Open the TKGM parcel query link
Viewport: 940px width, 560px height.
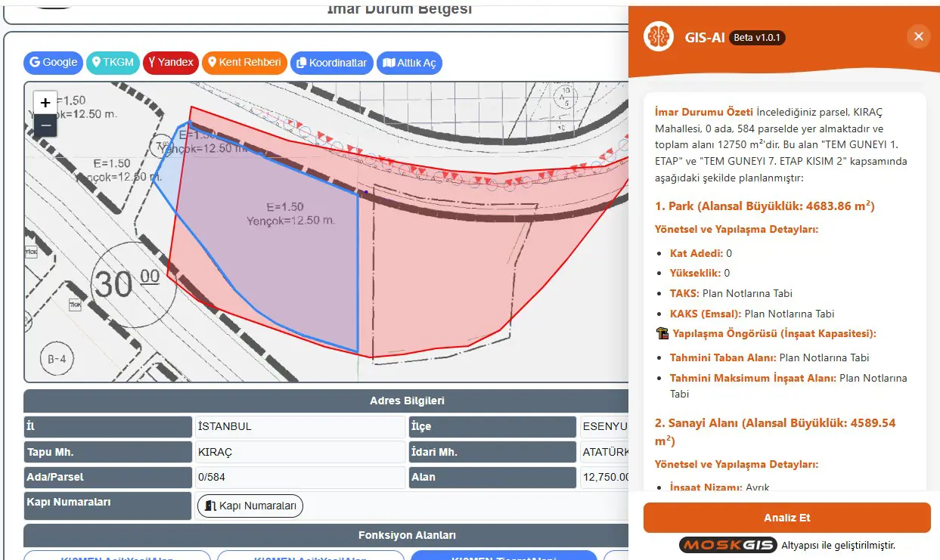(113, 63)
